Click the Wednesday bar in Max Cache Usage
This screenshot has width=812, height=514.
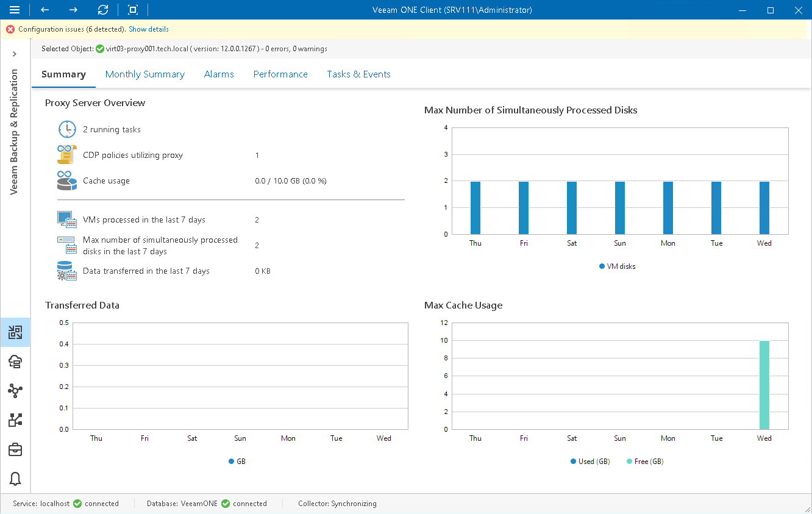pyautogui.click(x=764, y=385)
